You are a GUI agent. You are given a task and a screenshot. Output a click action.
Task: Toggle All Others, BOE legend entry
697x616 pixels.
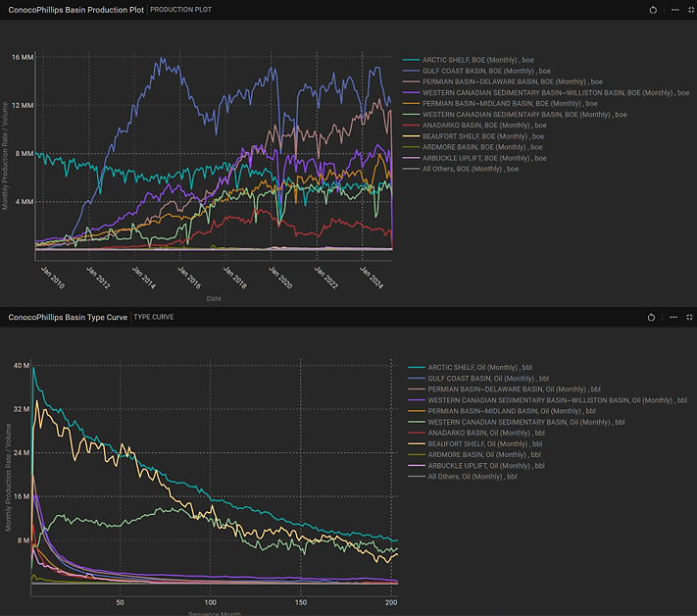pyautogui.click(x=461, y=169)
